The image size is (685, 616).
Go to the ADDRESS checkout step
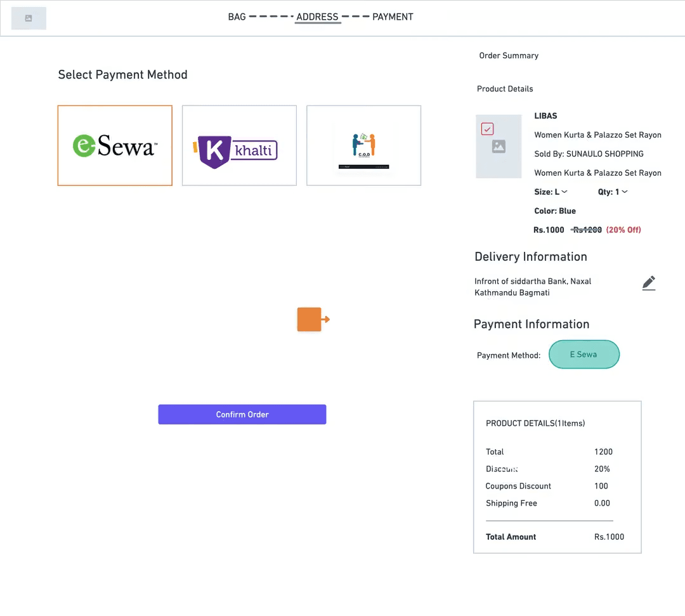318,17
